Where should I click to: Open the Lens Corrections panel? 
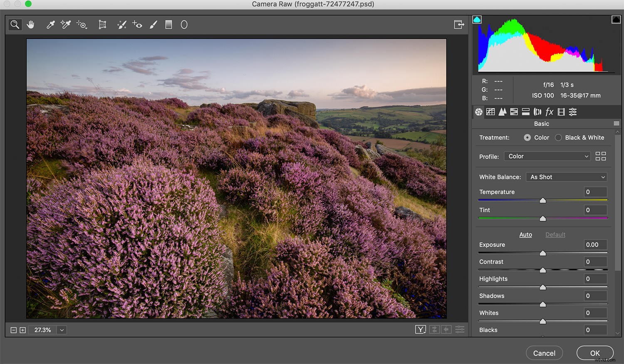coord(537,112)
